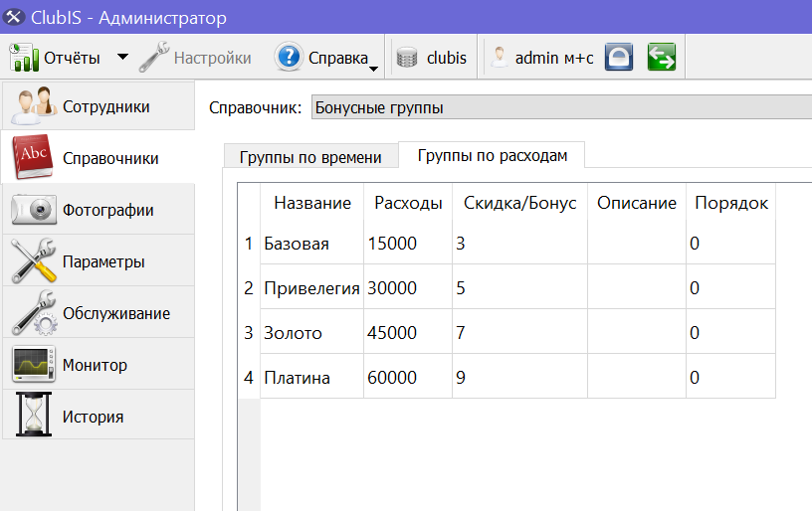
Task: Open the Сотрудники section
Action: click(x=99, y=105)
